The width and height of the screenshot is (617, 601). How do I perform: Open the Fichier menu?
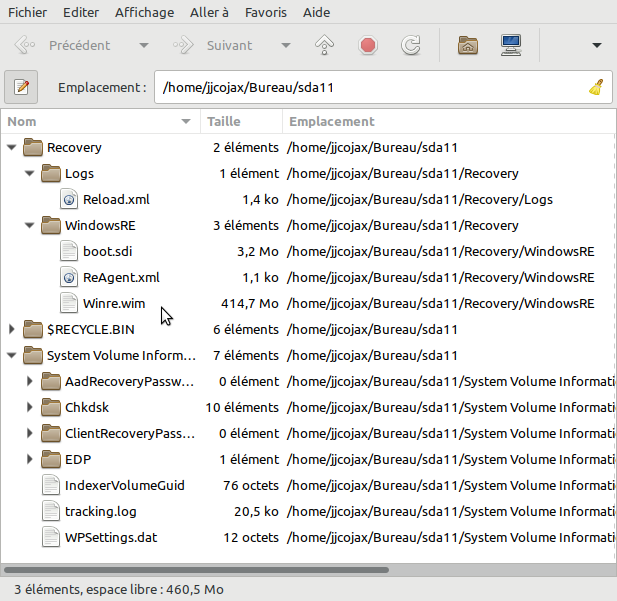tap(28, 12)
